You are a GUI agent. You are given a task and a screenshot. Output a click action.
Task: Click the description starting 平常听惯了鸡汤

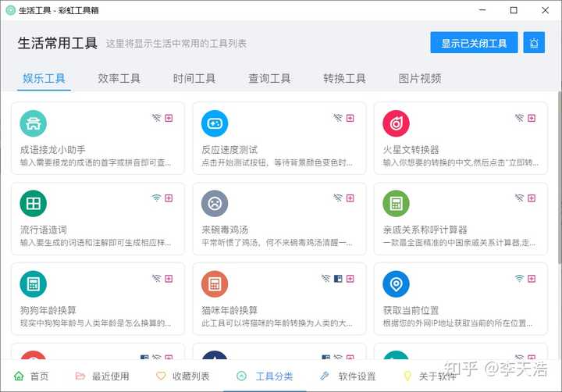click(276, 243)
